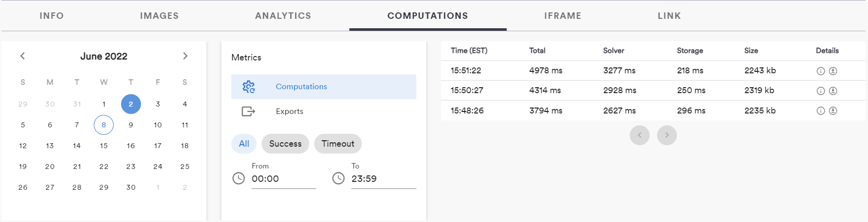This screenshot has height=222, width=868.
Task: Click download icon in 15:48:26 row
Action: 833,111
